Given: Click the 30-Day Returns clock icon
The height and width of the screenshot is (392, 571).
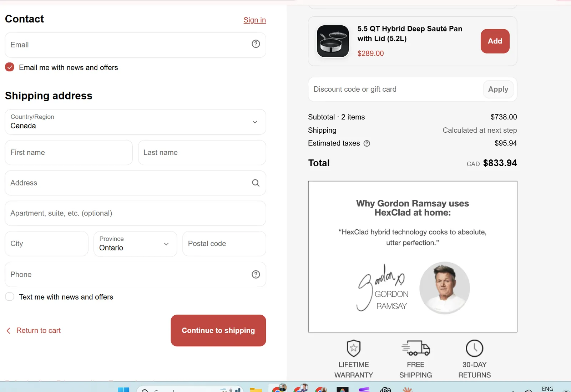Looking at the screenshot, I should click(x=475, y=348).
